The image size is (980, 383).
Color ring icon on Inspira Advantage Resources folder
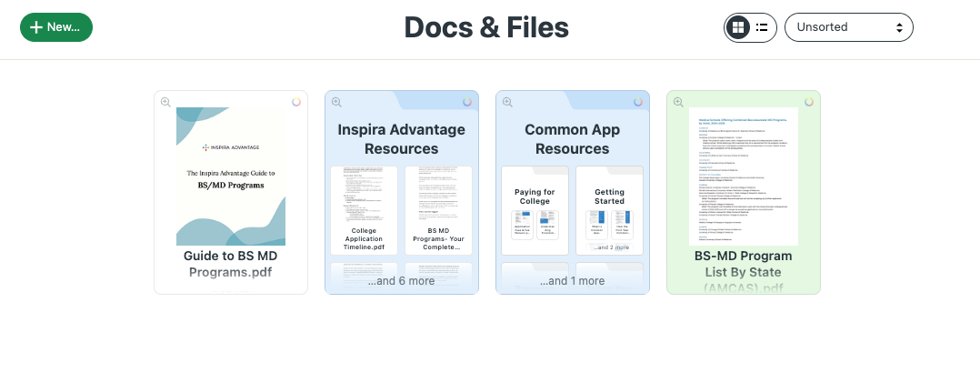pos(467,102)
